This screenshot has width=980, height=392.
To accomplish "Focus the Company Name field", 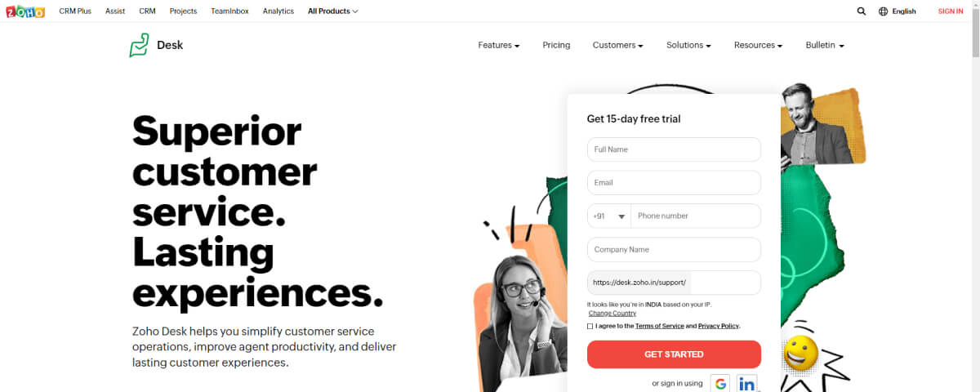I will tap(674, 250).
